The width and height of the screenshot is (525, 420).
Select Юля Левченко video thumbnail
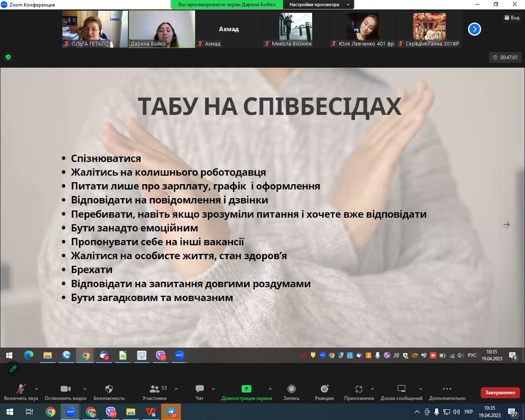(363, 29)
